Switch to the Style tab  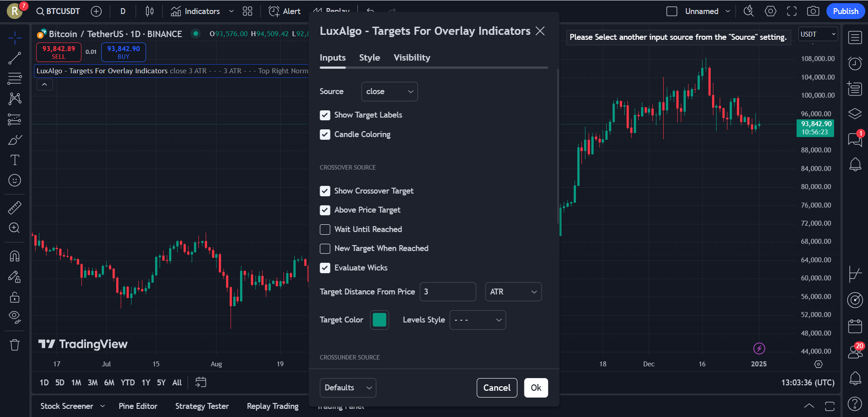click(x=369, y=58)
